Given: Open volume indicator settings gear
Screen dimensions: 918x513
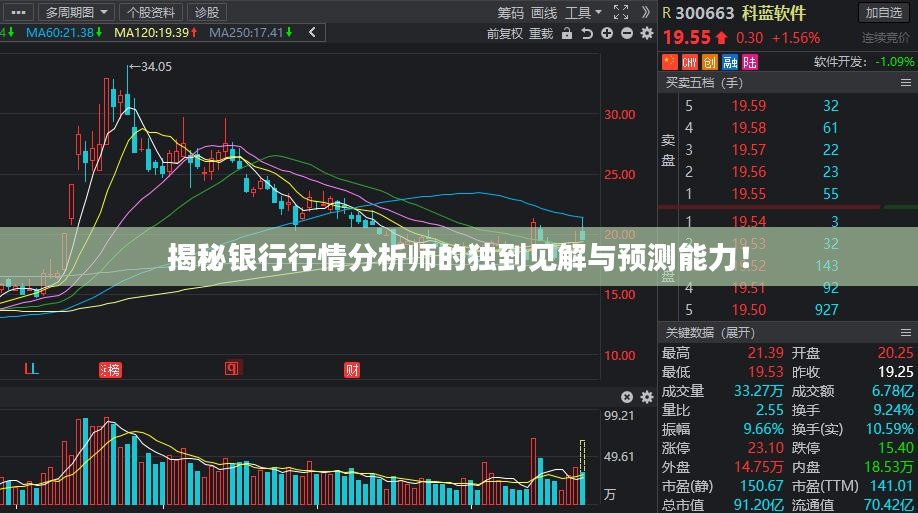Looking at the screenshot, I should [x=647, y=397].
